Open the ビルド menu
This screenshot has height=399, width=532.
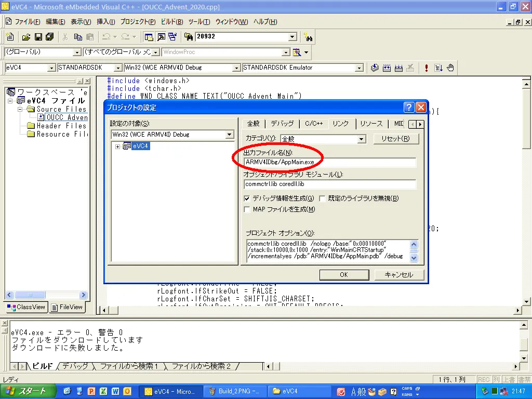(171, 22)
